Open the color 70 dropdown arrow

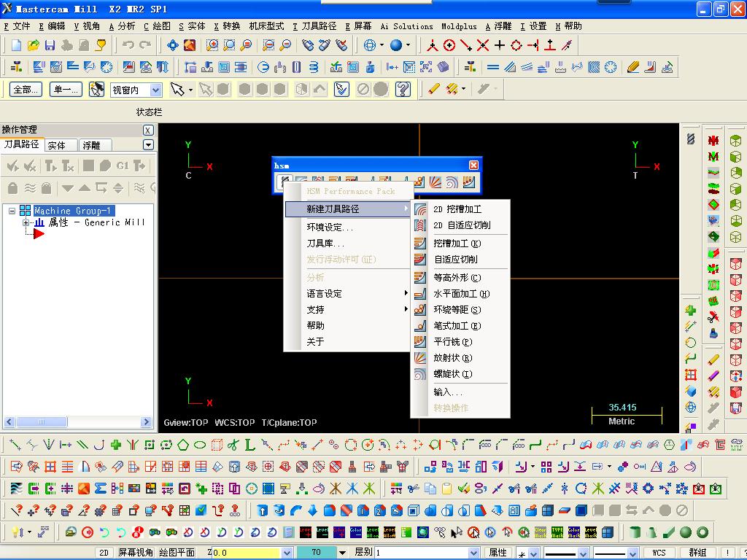pos(342,553)
